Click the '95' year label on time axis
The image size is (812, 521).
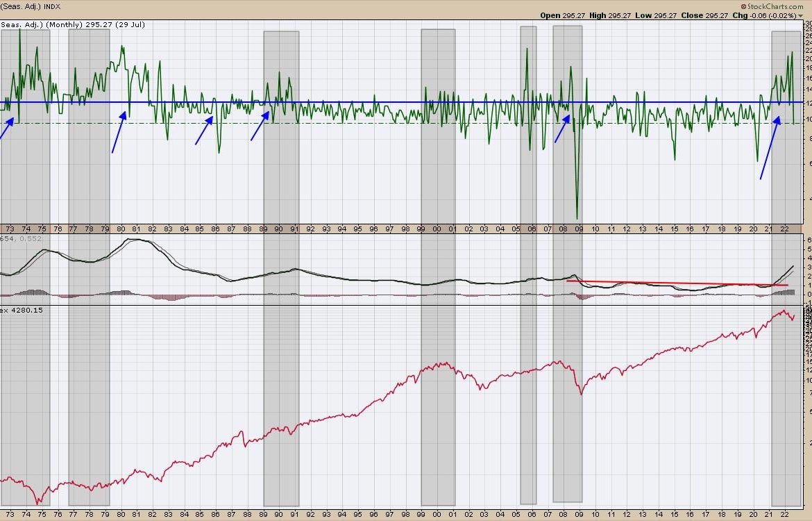358,229
